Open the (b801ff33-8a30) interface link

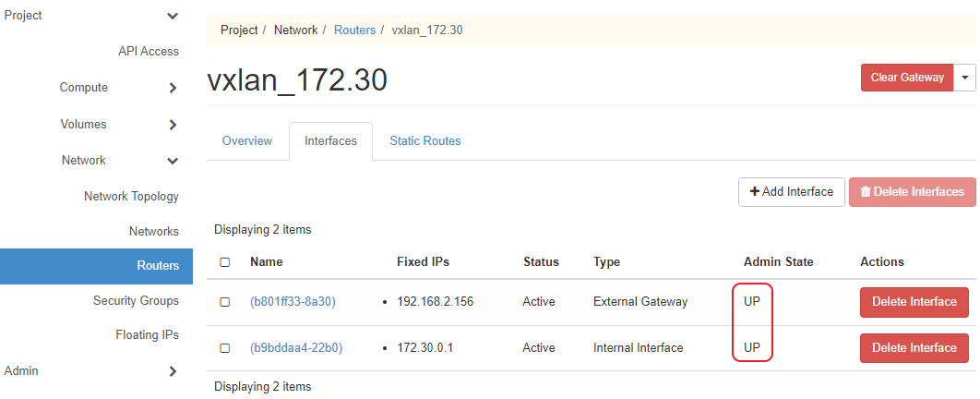tap(293, 302)
